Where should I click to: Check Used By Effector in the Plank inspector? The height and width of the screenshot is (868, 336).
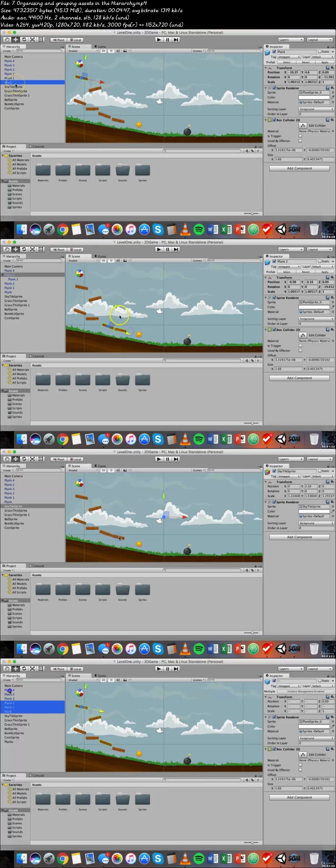pos(300,141)
